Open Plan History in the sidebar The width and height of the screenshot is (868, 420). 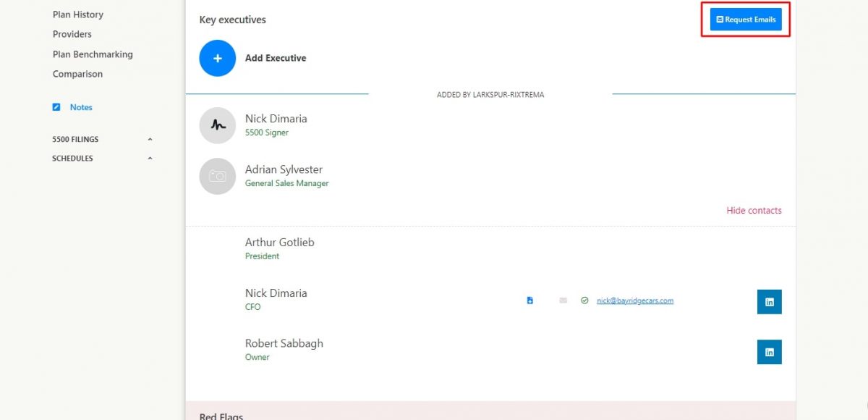[x=78, y=14]
